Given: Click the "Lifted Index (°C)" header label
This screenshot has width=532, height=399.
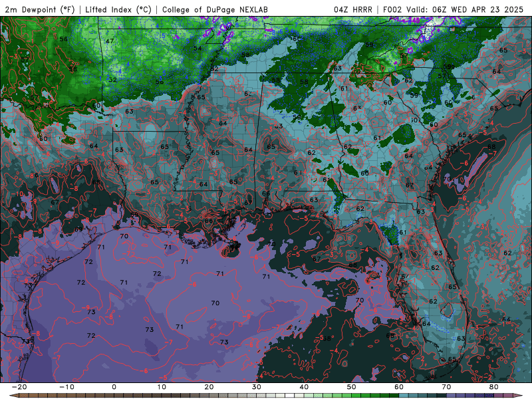Looking at the screenshot, I should [x=118, y=9].
